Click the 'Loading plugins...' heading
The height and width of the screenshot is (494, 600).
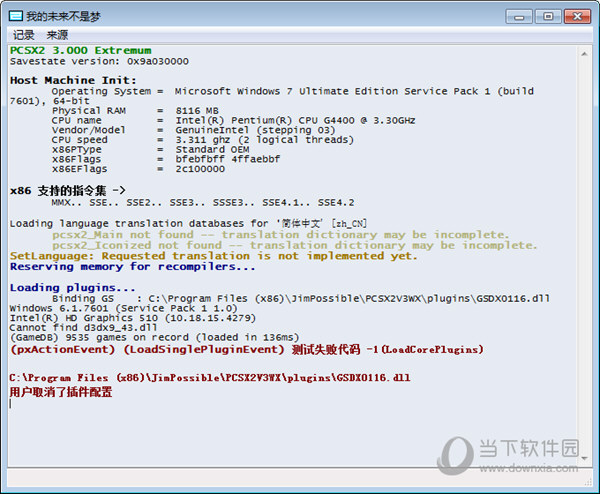[72, 288]
